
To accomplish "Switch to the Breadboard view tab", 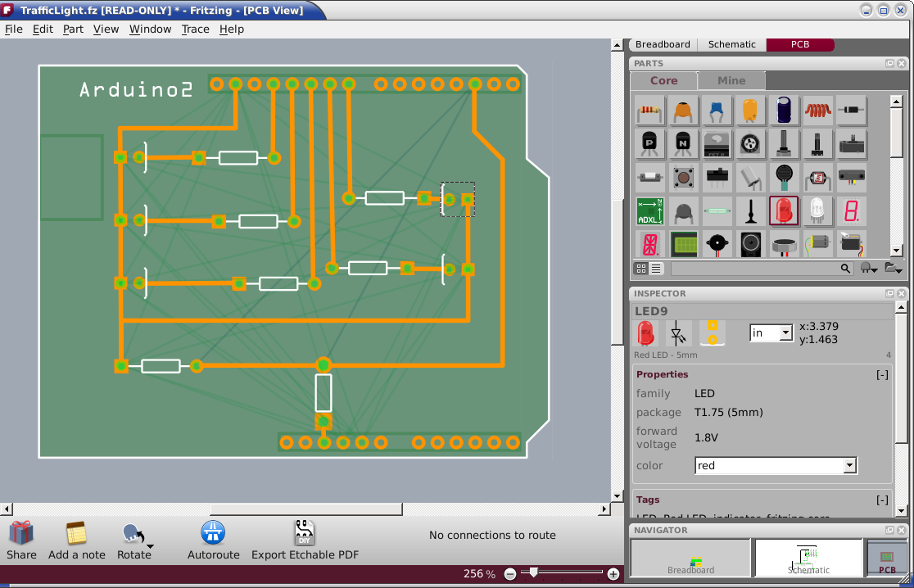I will tap(663, 44).
